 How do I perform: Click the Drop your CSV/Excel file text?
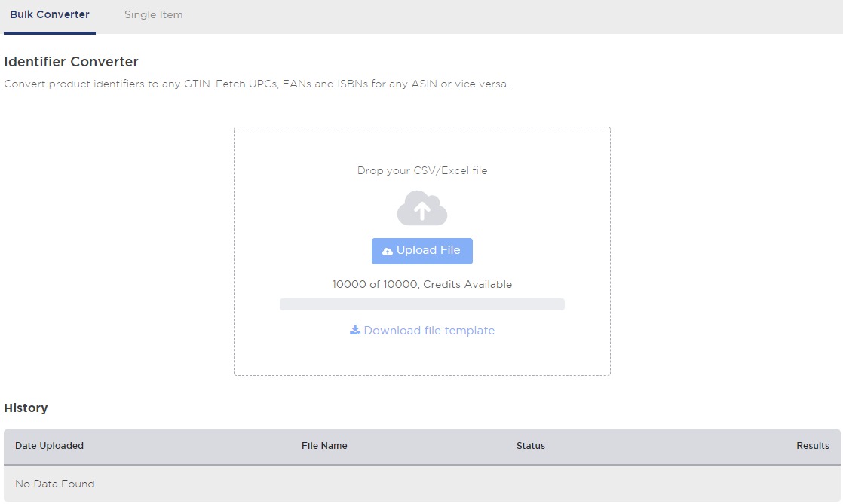pyautogui.click(x=421, y=170)
